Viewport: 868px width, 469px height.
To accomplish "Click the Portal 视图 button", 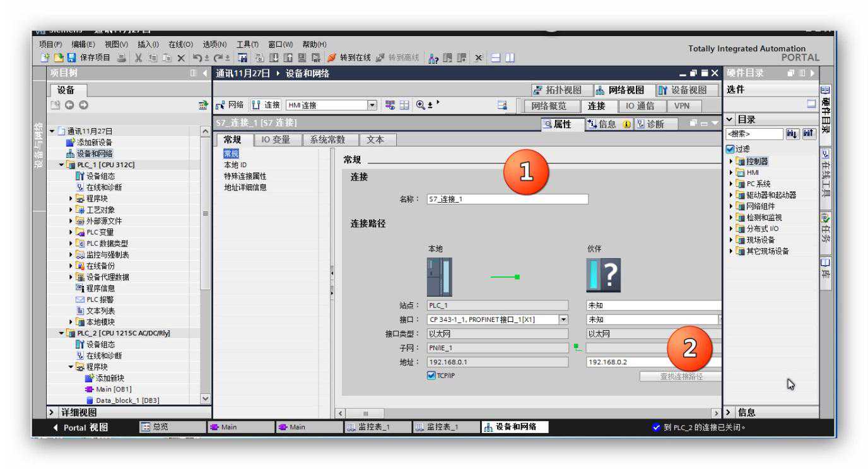I will (80, 427).
